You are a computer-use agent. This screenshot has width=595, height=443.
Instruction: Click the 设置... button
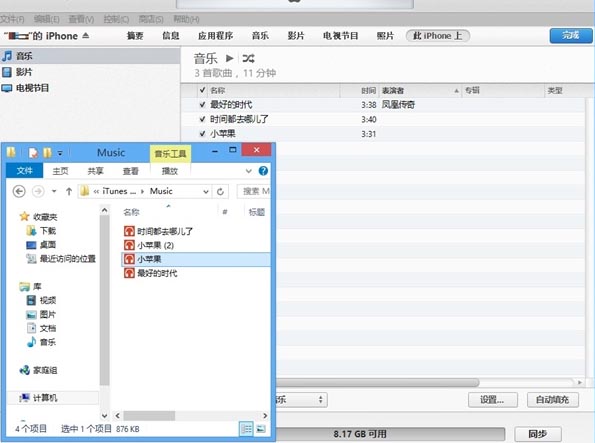(493, 400)
